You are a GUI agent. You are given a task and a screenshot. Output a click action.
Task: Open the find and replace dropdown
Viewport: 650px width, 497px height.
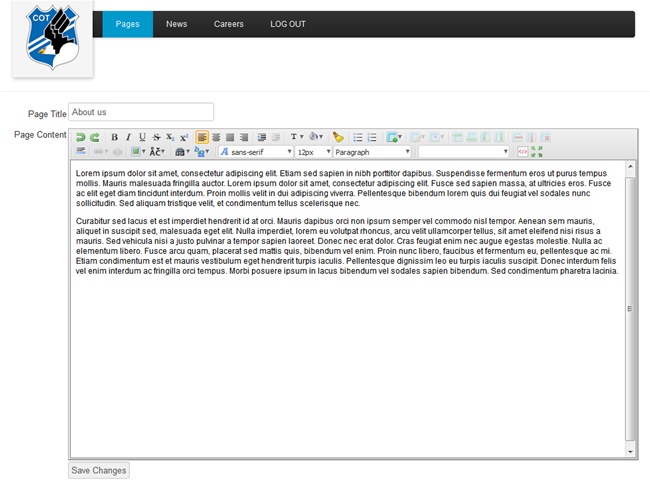click(202, 152)
